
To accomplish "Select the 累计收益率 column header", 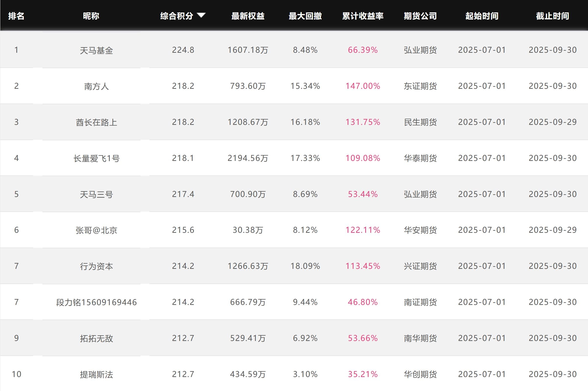I will pyautogui.click(x=363, y=16).
